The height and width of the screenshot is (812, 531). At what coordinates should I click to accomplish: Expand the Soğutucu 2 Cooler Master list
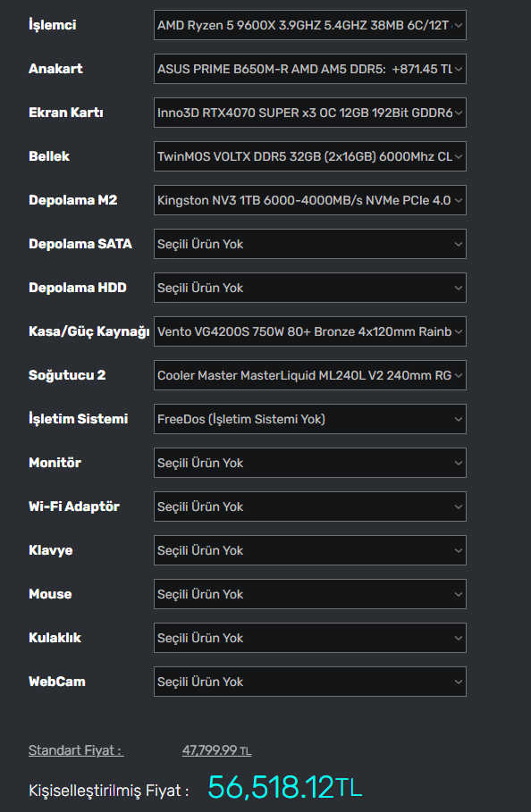310,375
